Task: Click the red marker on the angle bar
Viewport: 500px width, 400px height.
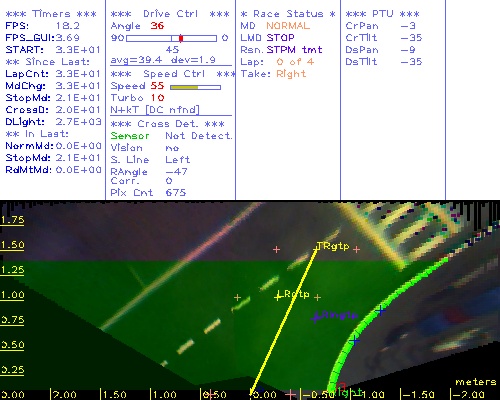Action: tap(181, 38)
